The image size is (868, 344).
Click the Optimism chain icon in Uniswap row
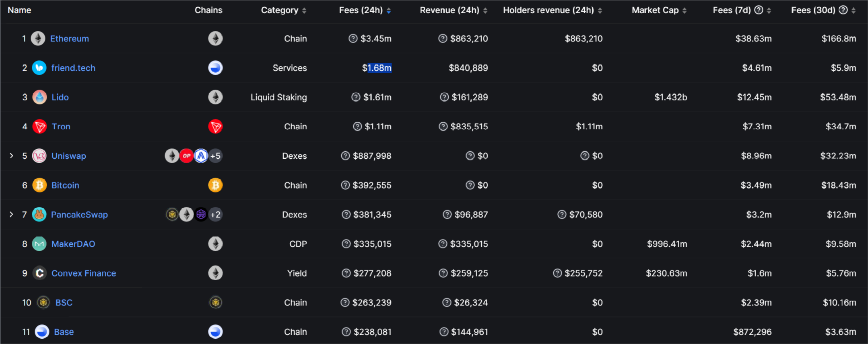(x=186, y=156)
